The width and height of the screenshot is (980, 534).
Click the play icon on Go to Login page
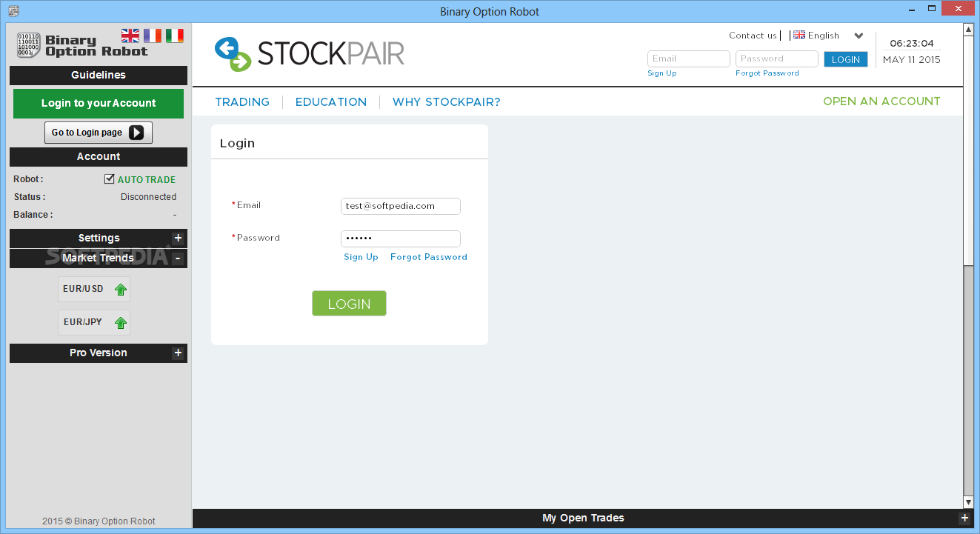tap(136, 133)
